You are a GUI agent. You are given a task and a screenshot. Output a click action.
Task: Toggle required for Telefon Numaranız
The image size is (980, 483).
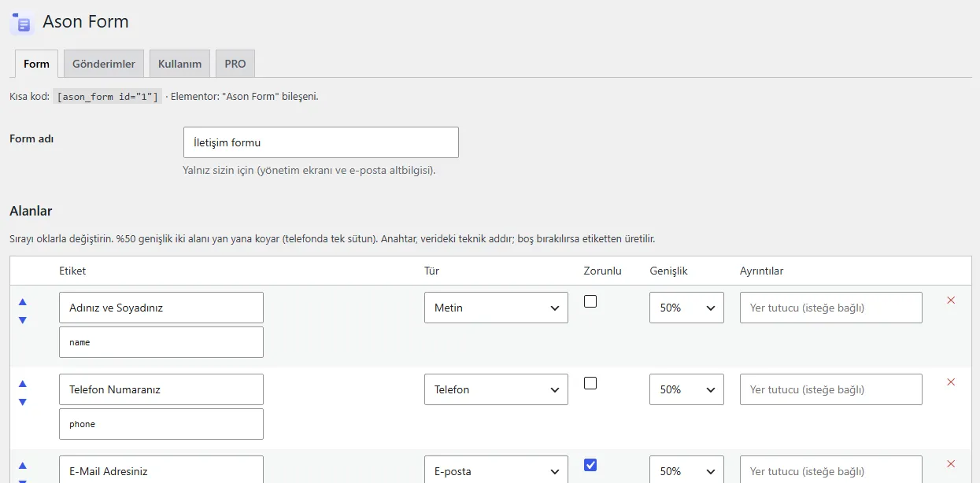tap(590, 383)
